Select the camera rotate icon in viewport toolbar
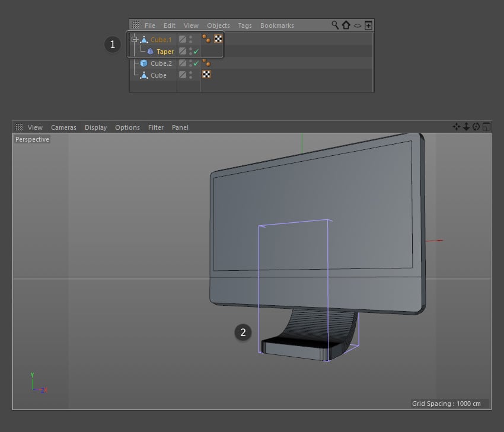This screenshot has height=432, width=504. pos(476,126)
